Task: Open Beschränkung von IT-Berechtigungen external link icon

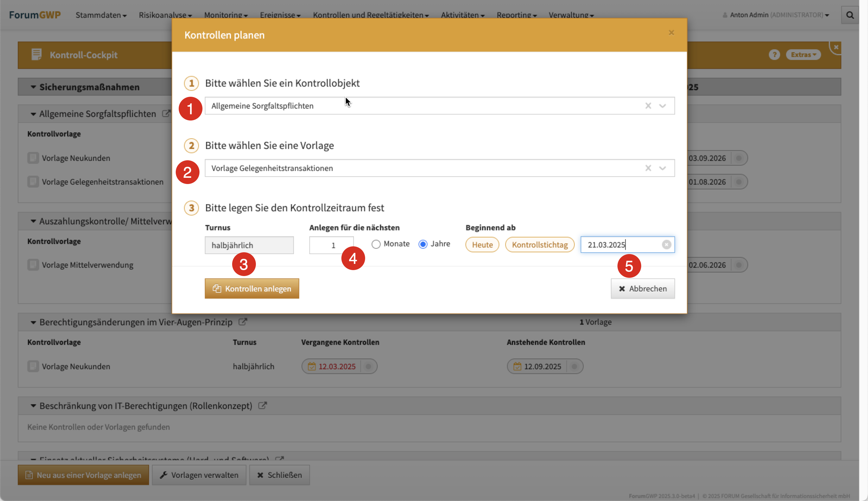Action: (262, 406)
